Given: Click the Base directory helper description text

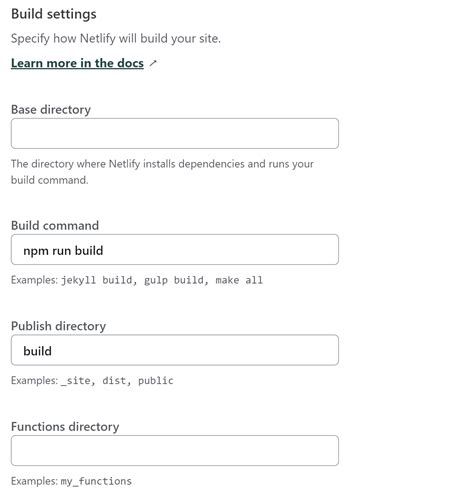Looking at the screenshot, I should pyautogui.click(x=162, y=172).
